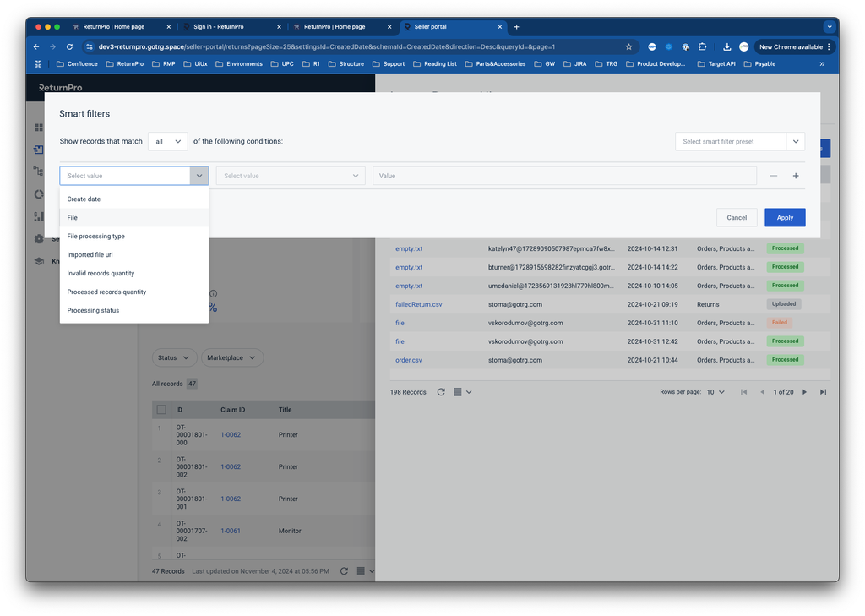Open the failedReturn.csv file link
The image size is (865, 616).
418,304
